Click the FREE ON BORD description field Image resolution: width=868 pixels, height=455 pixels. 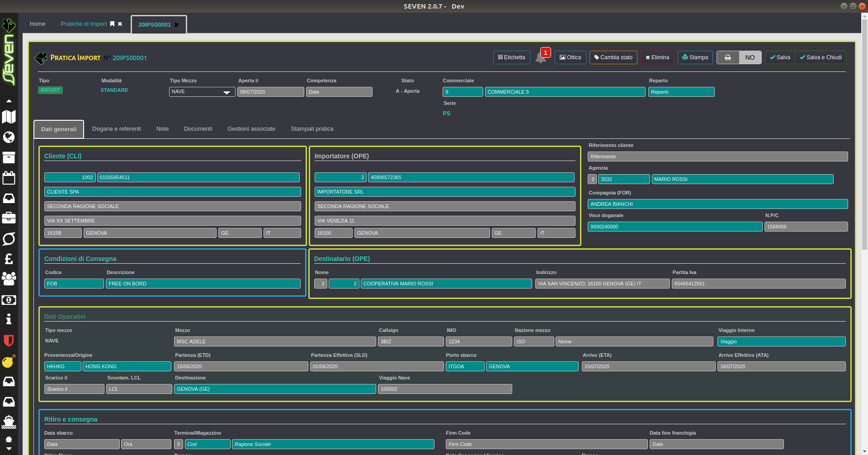pos(203,284)
